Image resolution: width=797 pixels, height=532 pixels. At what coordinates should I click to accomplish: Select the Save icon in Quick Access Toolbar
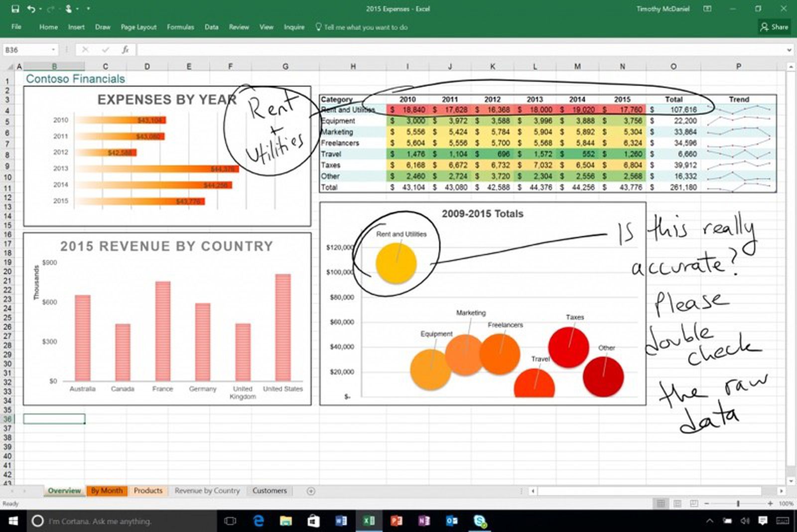coord(15,8)
